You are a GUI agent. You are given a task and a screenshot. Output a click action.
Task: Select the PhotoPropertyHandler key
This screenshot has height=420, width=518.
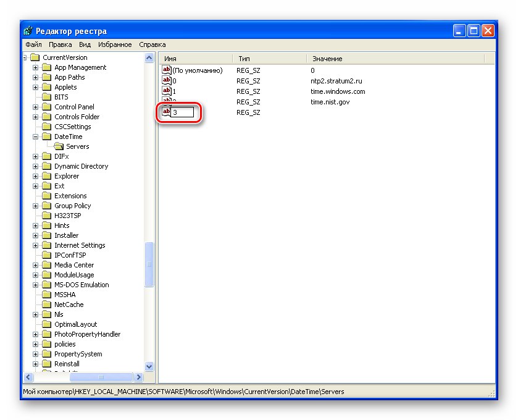coord(87,334)
